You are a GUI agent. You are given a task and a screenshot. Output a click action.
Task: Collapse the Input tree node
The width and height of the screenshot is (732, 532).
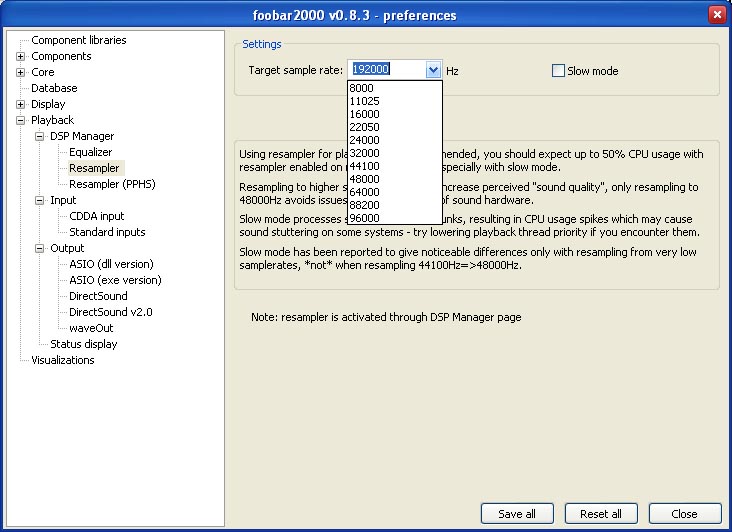point(40,200)
